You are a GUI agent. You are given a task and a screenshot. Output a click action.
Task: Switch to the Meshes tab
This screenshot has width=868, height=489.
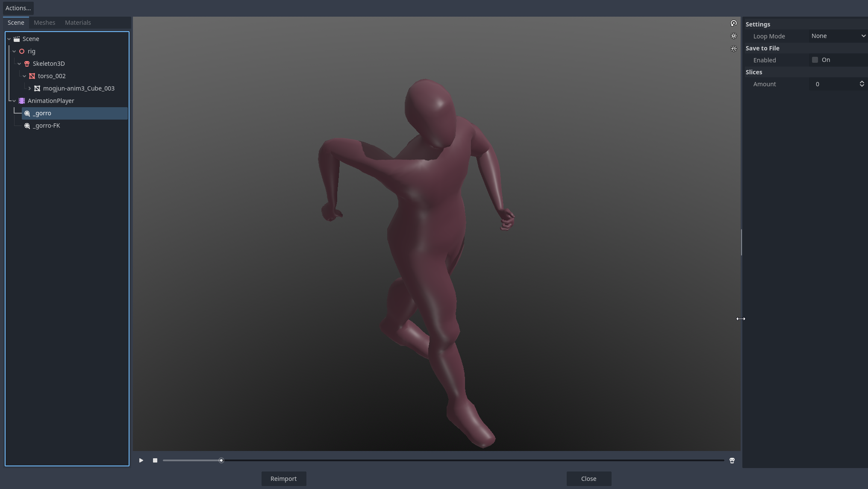(x=44, y=23)
